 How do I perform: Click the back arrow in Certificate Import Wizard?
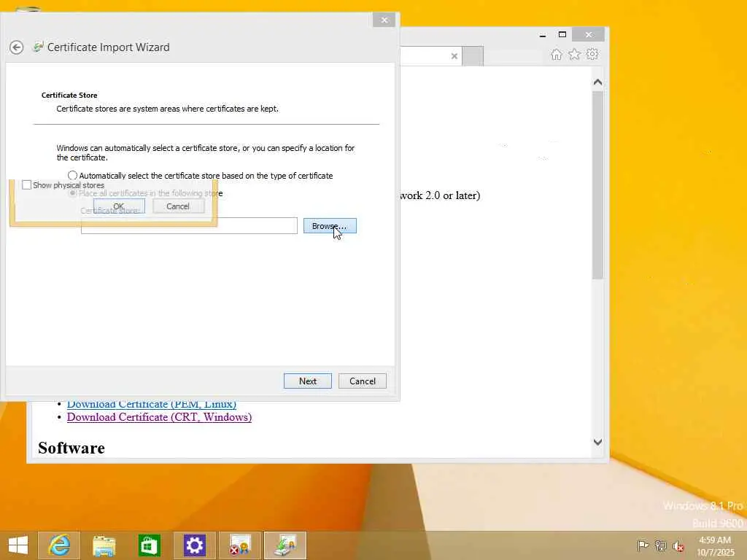point(17,47)
